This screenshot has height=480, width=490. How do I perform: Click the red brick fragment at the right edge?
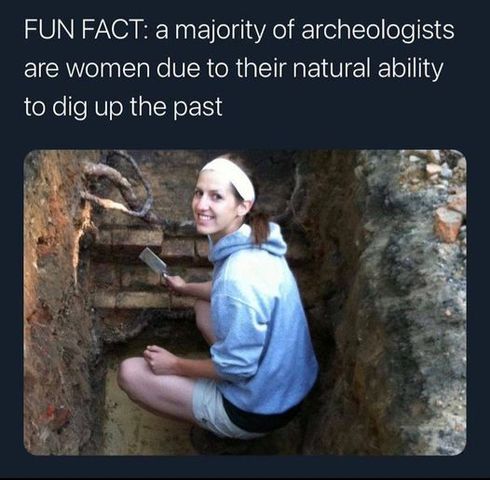[x=448, y=223]
